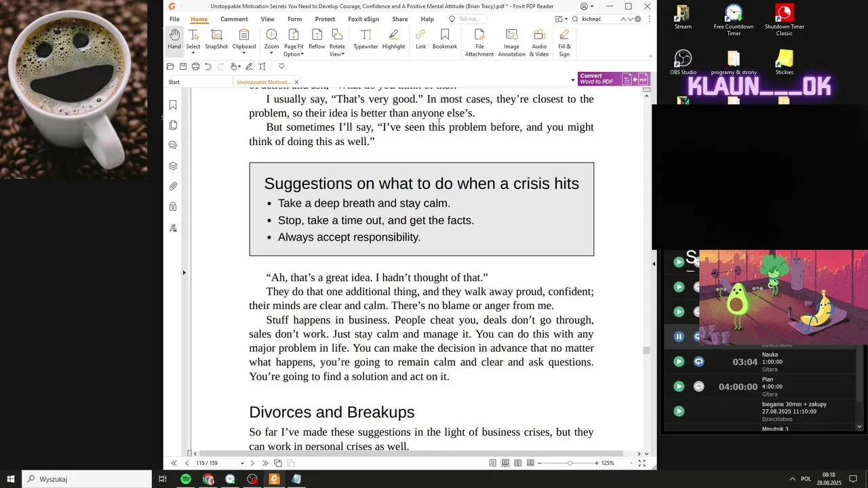Switch to the View tab

(268, 19)
